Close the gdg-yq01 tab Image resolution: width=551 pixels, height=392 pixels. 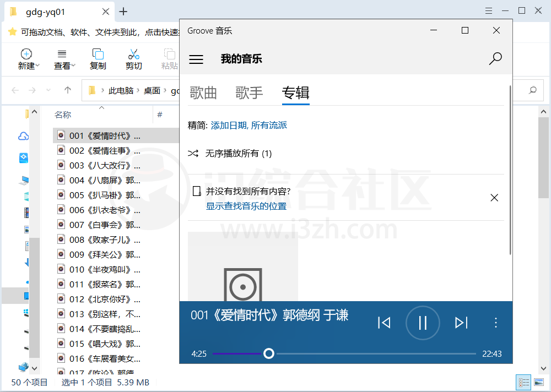[105, 12]
